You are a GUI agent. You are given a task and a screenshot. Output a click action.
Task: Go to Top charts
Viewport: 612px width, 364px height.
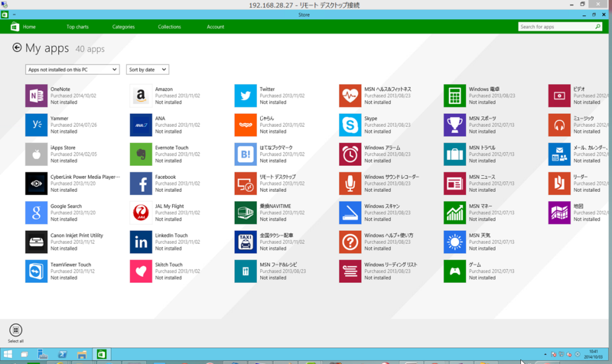coord(77,27)
